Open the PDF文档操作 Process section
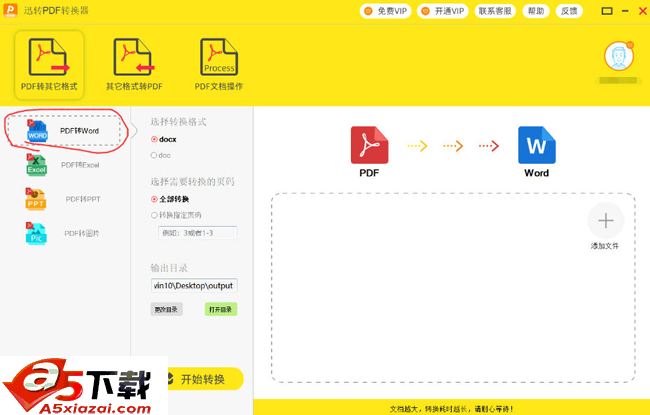This screenshot has width=650, height=415. pyautogui.click(x=219, y=65)
